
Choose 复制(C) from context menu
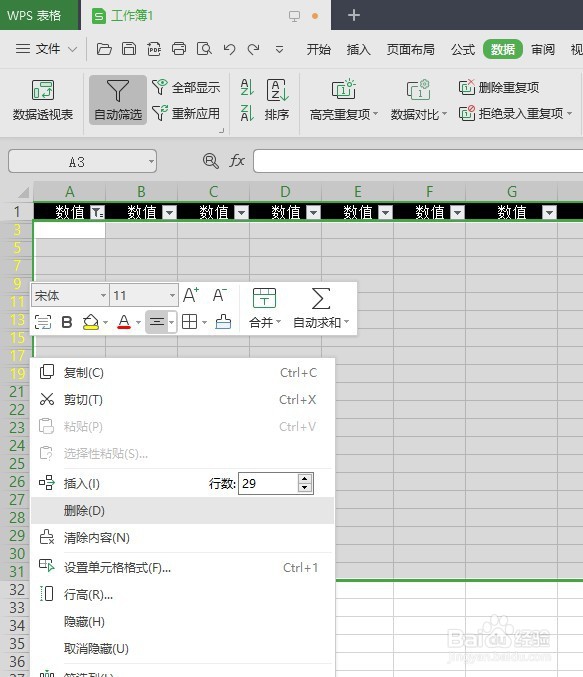(182, 373)
